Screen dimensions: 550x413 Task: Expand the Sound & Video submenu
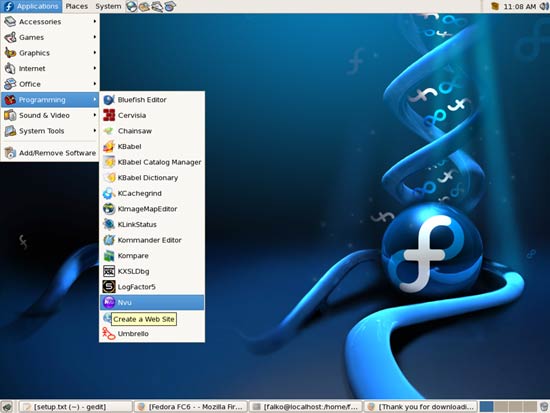click(x=50, y=115)
